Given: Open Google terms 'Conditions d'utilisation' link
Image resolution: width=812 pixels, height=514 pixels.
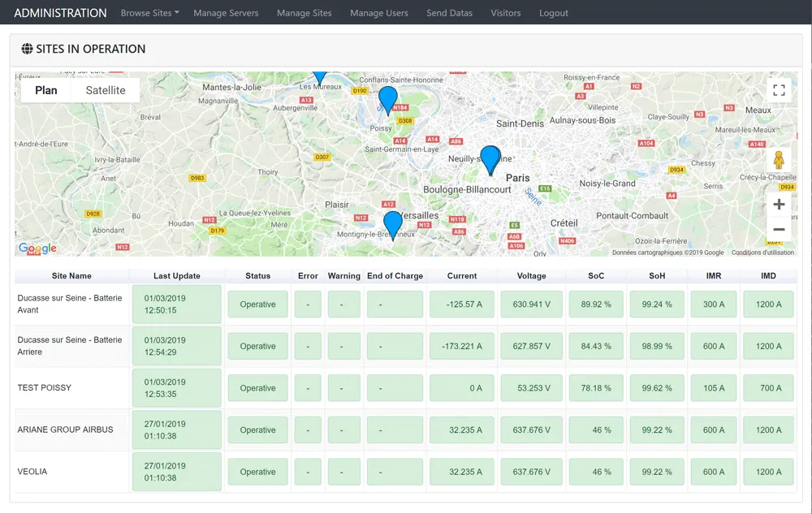Looking at the screenshot, I should click(762, 253).
